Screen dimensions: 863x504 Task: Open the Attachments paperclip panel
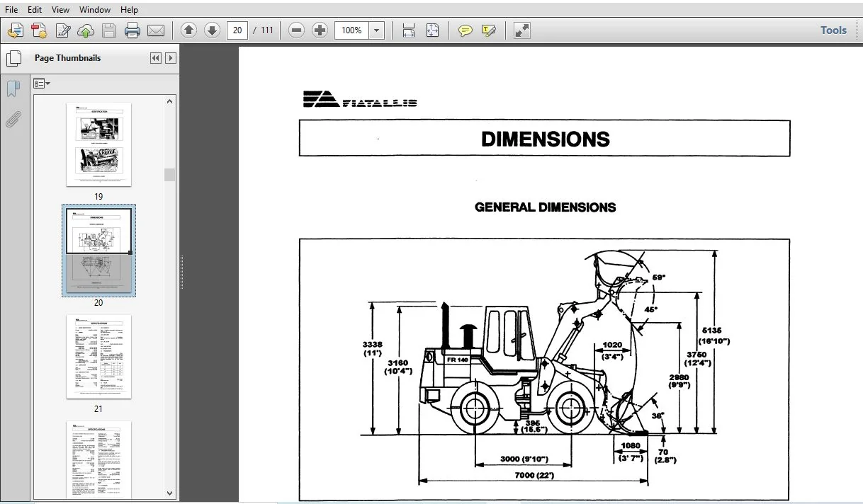[13, 119]
